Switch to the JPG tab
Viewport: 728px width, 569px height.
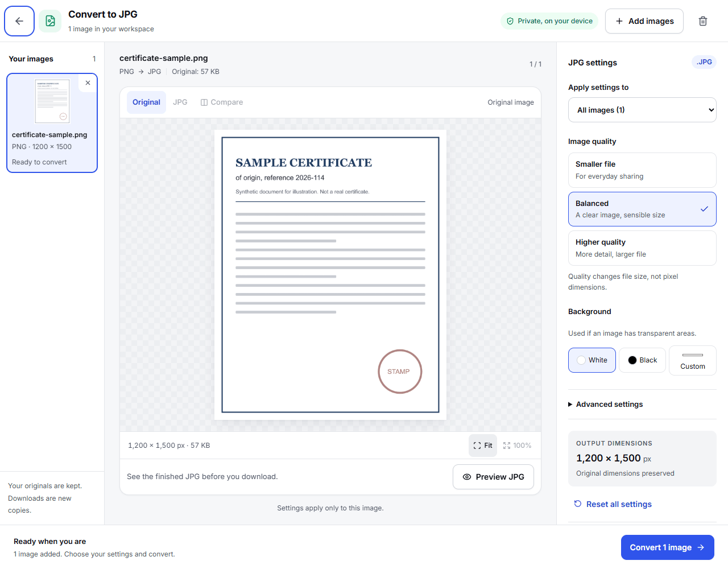coord(180,102)
